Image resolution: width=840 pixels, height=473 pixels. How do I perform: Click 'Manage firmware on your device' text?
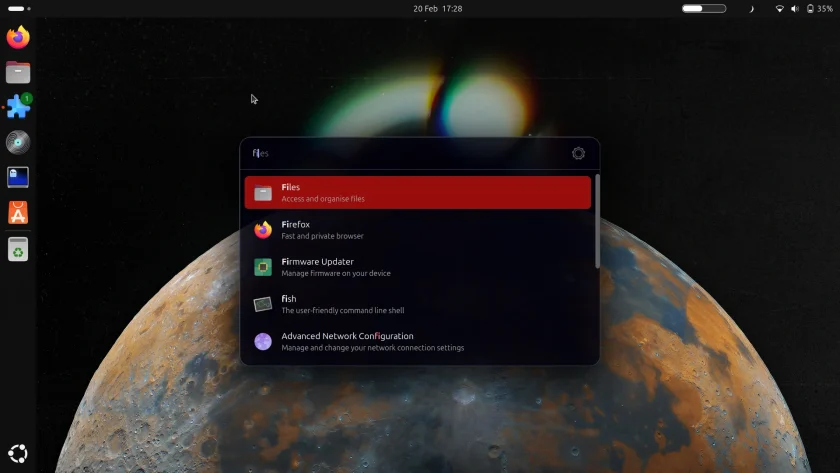(336, 273)
